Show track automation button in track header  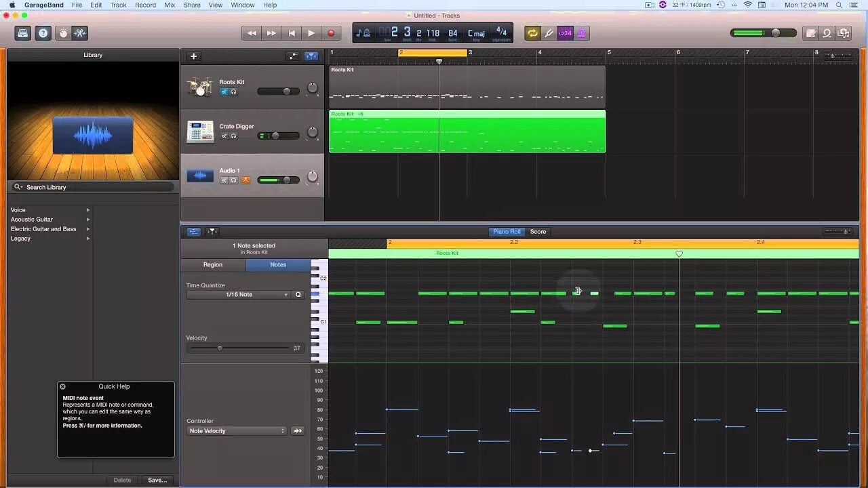(x=292, y=56)
